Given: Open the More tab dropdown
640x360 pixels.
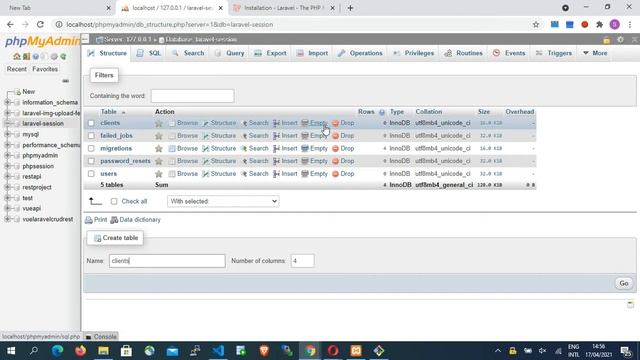Looking at the screenshot, I should tap(595, 53).
